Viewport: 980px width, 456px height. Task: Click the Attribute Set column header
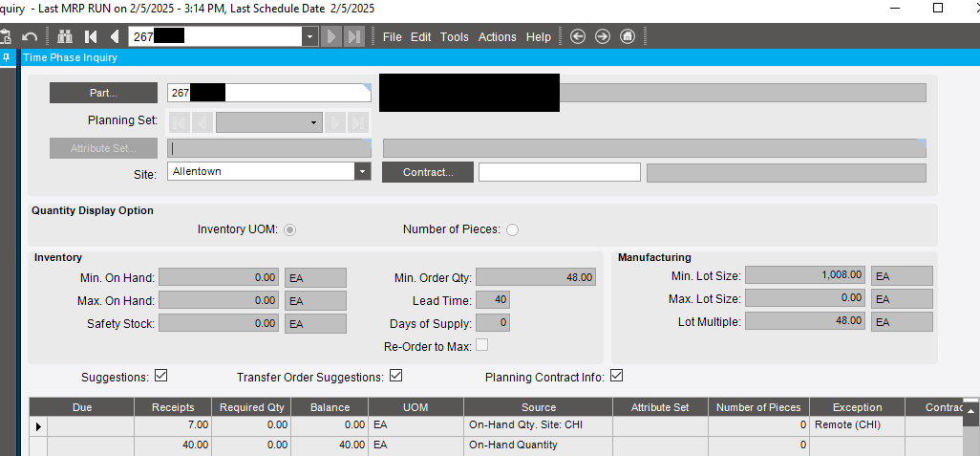(x=661, y=407)
